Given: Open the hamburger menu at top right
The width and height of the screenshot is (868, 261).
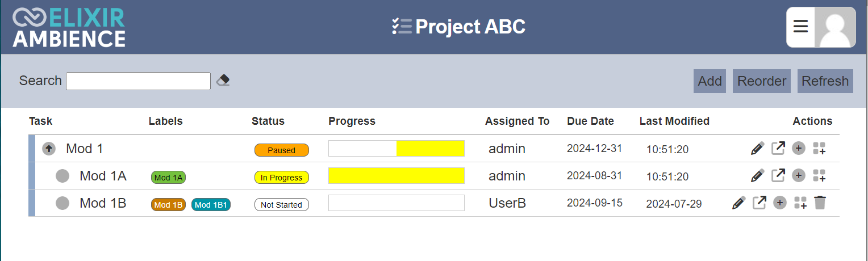Looking at the screenshot, I should point(800,27).
